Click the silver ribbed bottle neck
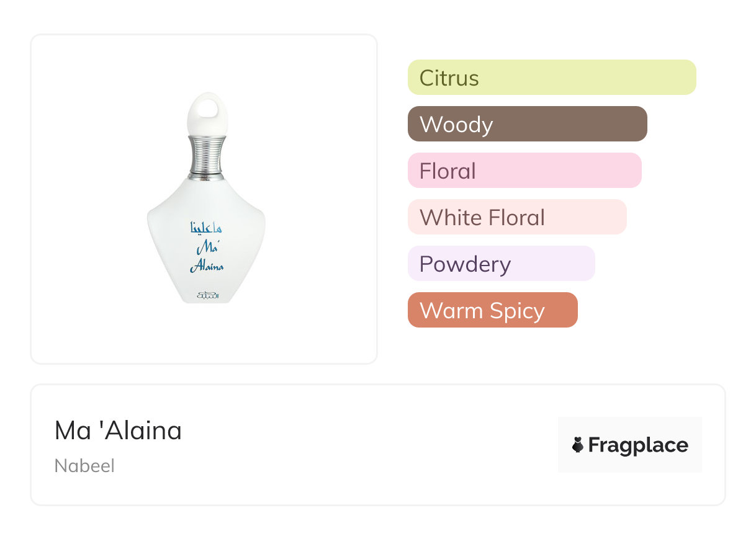This screenshot has width=756, height=536. click(207, 157)
